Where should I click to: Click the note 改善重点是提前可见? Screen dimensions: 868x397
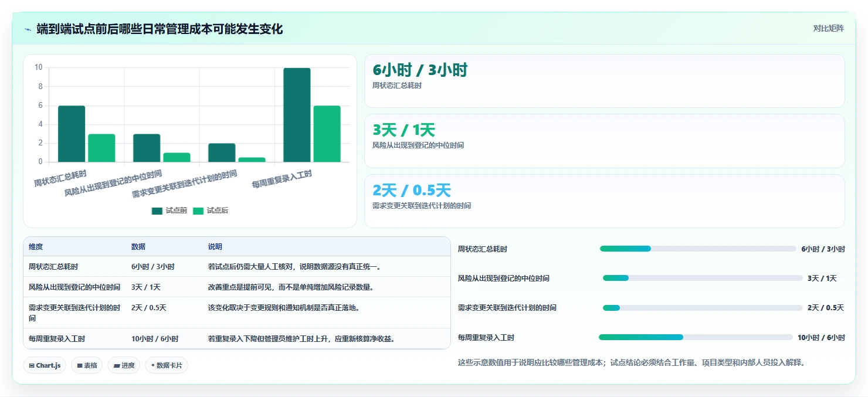(x=291, y=287)
